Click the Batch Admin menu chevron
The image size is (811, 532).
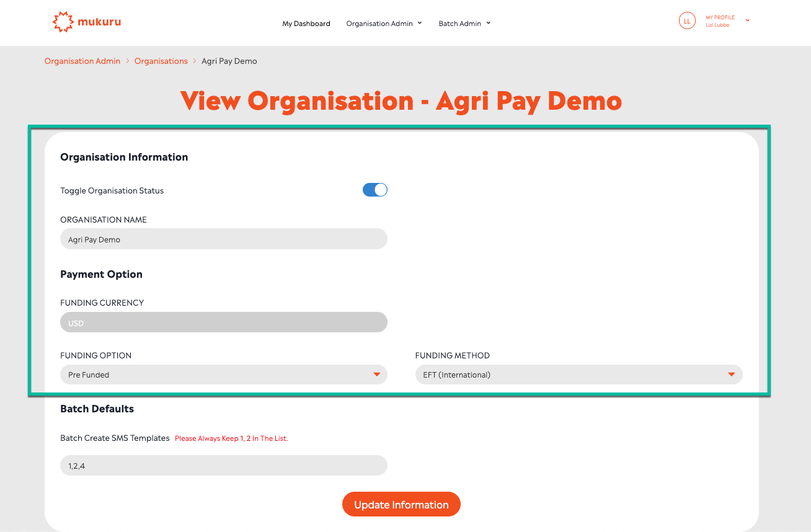(x=488, y=23)
